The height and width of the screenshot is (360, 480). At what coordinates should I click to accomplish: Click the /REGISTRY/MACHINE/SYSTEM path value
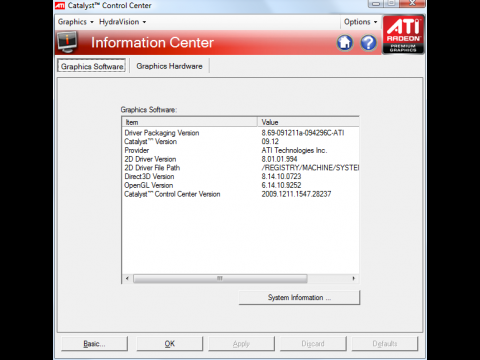[310, 168]
